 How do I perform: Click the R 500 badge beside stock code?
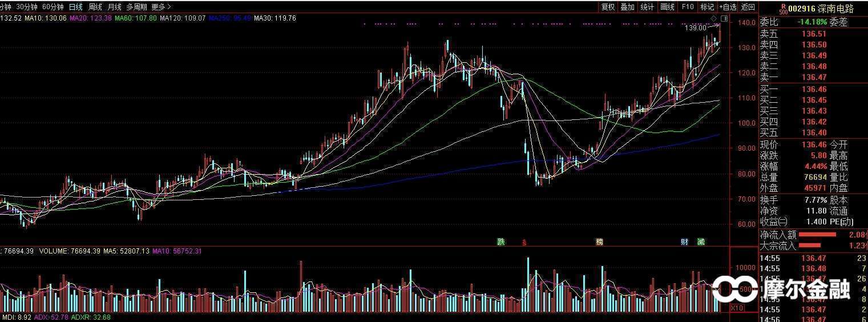[783, 8]
